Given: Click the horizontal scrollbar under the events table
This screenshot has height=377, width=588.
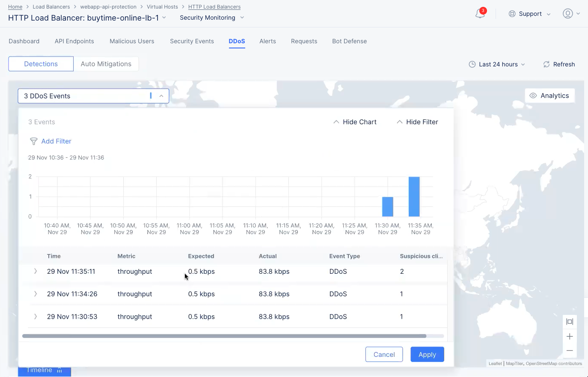Looking at the screenshot, I should (x=224, y=336).
